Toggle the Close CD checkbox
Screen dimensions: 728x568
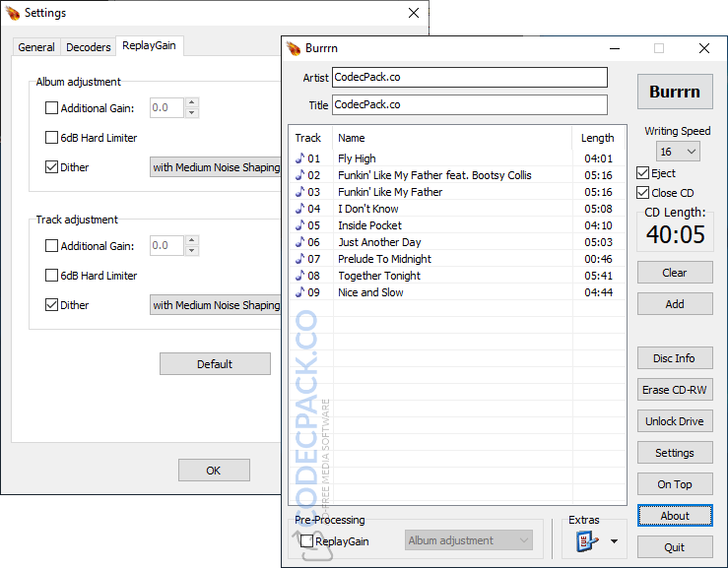(643, 193)
